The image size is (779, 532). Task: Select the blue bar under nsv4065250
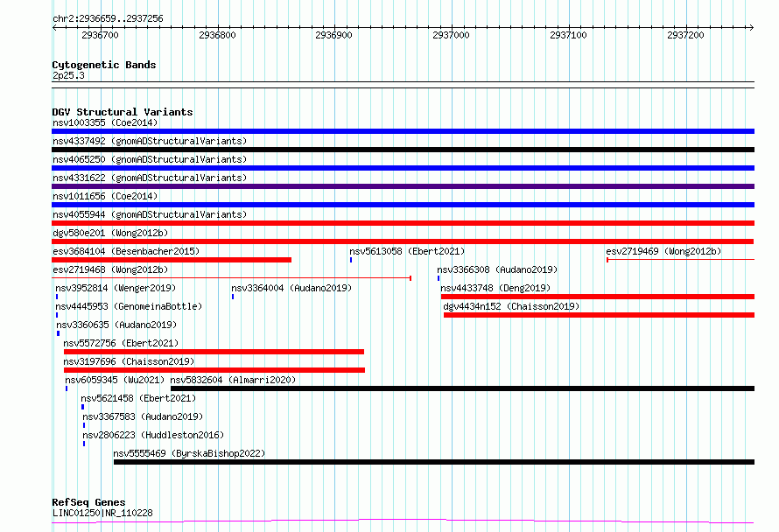(403, 168)
